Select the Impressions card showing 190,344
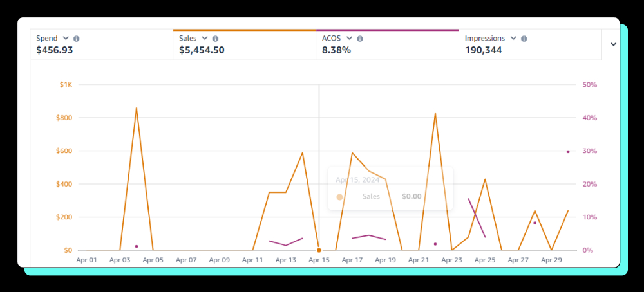644x292 pixels. [530, 45]
